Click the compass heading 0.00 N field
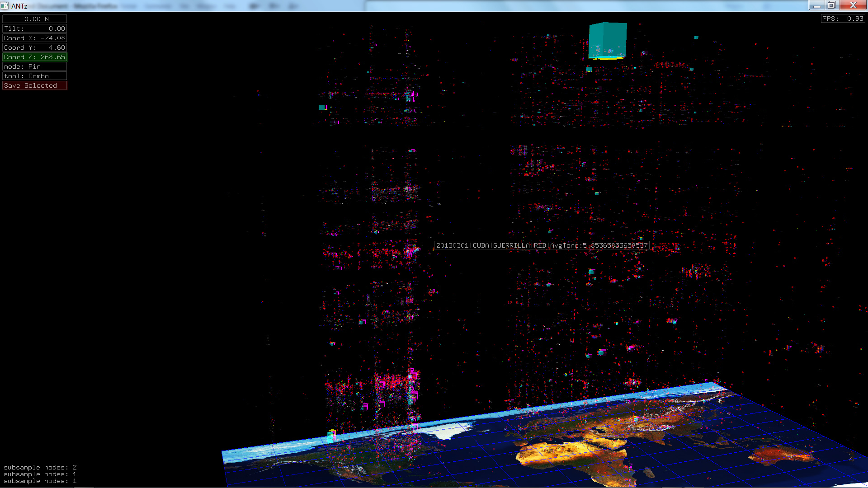 click(x=35, y=19)
